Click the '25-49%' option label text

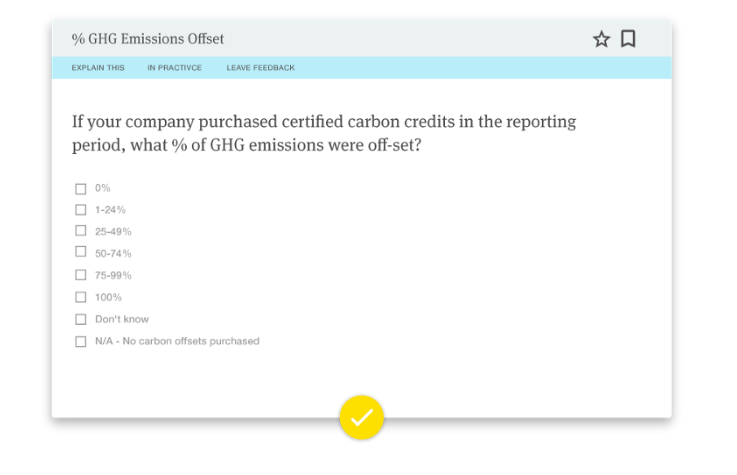pyautogui.click(x=113, y=231)
